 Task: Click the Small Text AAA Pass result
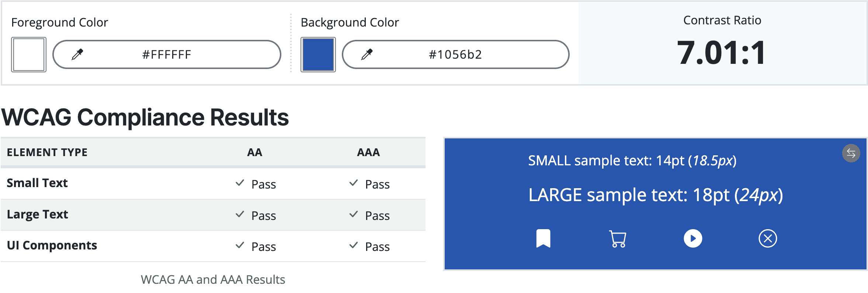[x=369, y=184]
